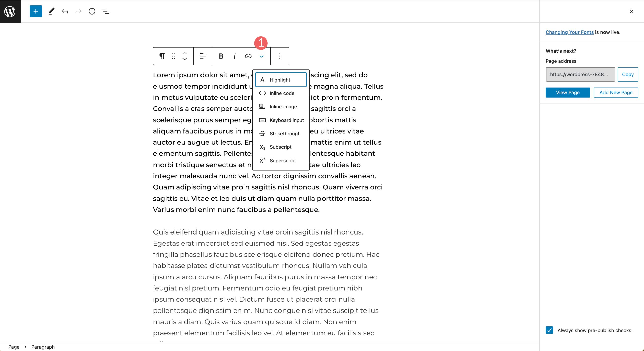Click the Changing Your Fonts live link
Screen dimensions: 644x351
pyautogui.click(x=569, y=32)
